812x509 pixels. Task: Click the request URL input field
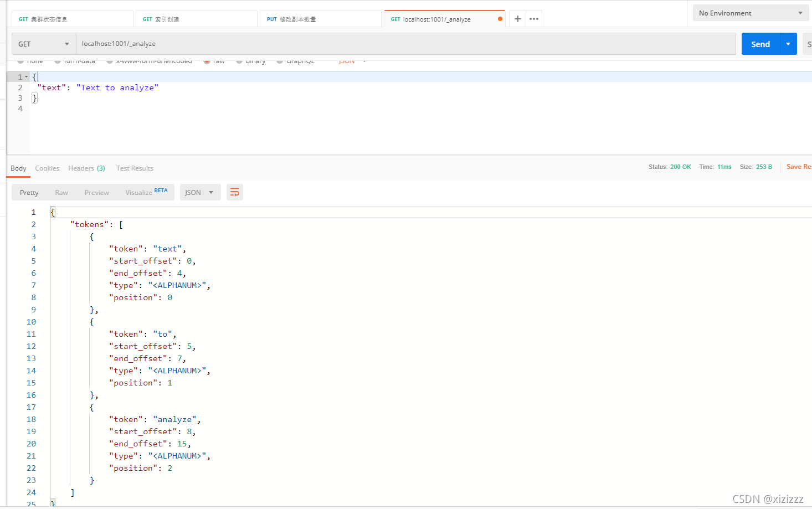tap(406, 44)
